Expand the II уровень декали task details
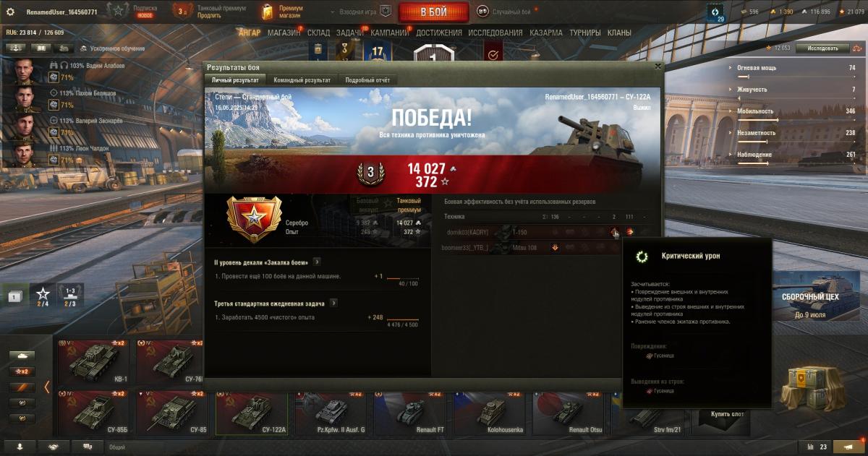The width and height of the screenshot is (868, 456). (317, 262)
